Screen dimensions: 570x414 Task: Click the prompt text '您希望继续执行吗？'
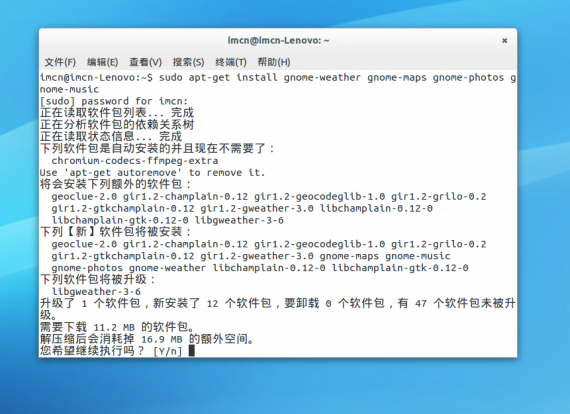pyautogui.click(x=93, y=351)
